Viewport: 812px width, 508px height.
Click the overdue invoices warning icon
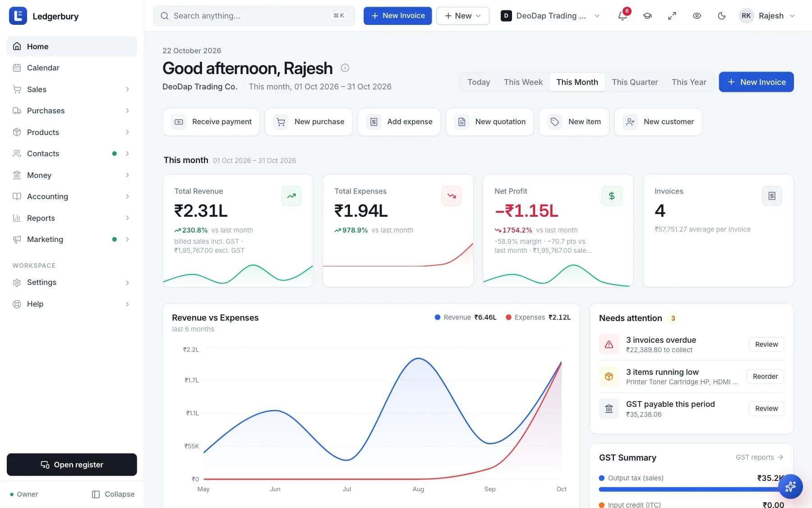[x=609, y=344]
